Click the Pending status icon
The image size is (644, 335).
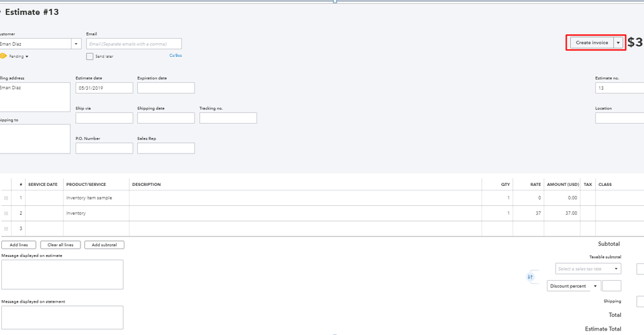pos(3,56)
